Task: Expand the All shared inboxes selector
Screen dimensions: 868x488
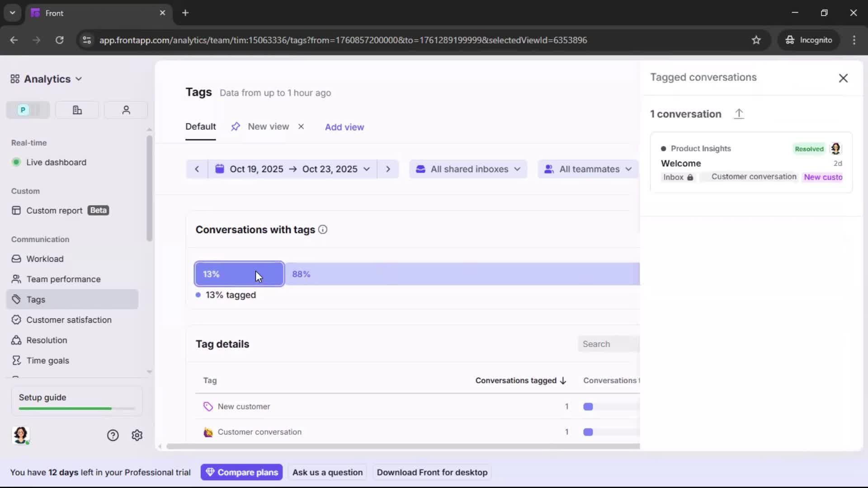Action: click(468, 169)
